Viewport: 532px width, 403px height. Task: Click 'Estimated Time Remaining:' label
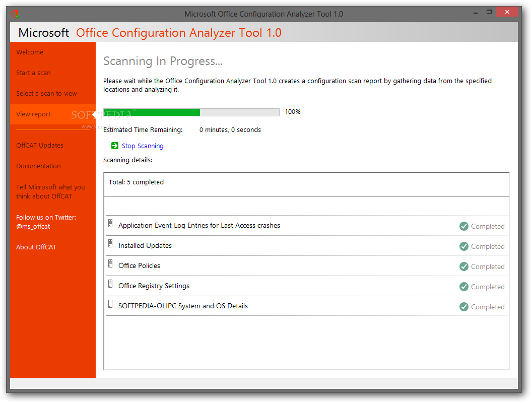click(x=143, y=130)
